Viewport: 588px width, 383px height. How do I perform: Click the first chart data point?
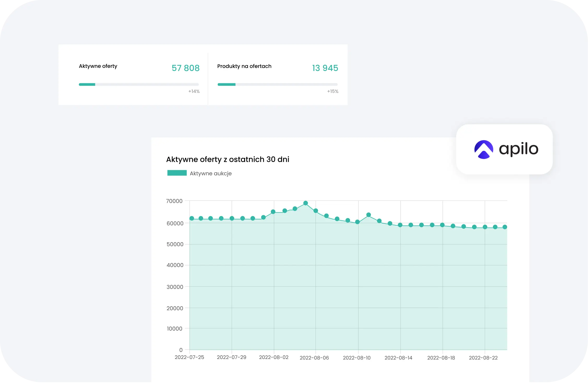pos(192,218)
